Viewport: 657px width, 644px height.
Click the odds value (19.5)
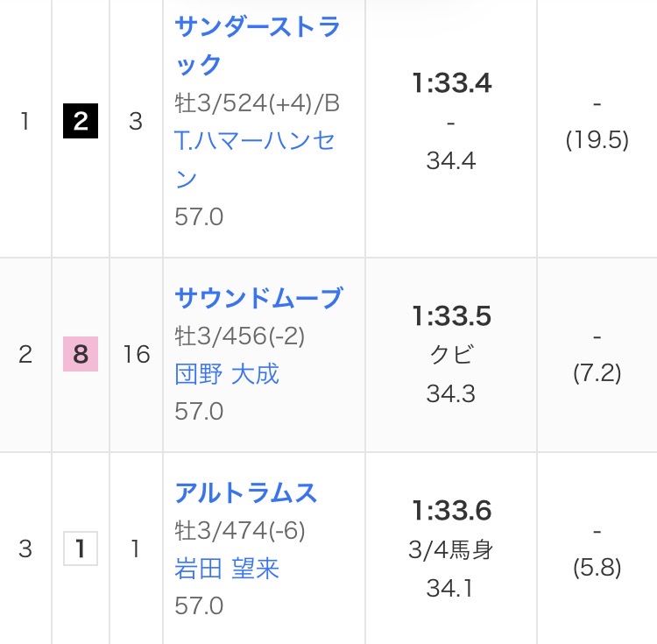597,140
